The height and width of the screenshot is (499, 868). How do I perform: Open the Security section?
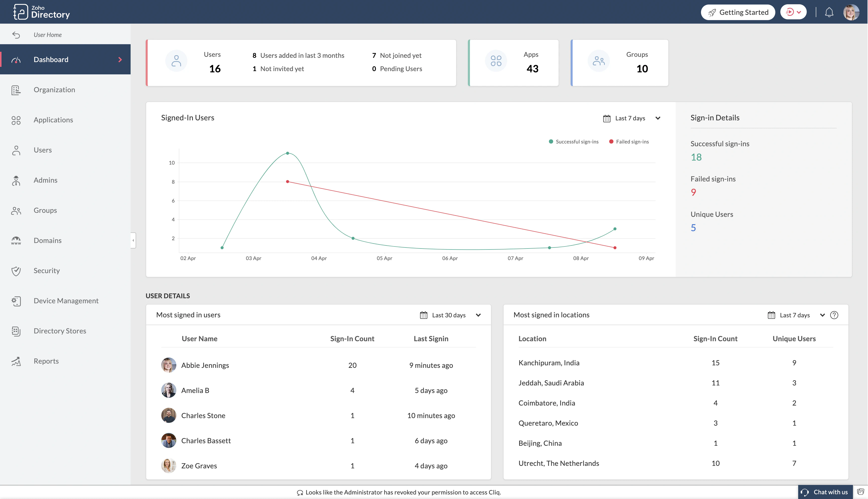click(x=46, y=270)
